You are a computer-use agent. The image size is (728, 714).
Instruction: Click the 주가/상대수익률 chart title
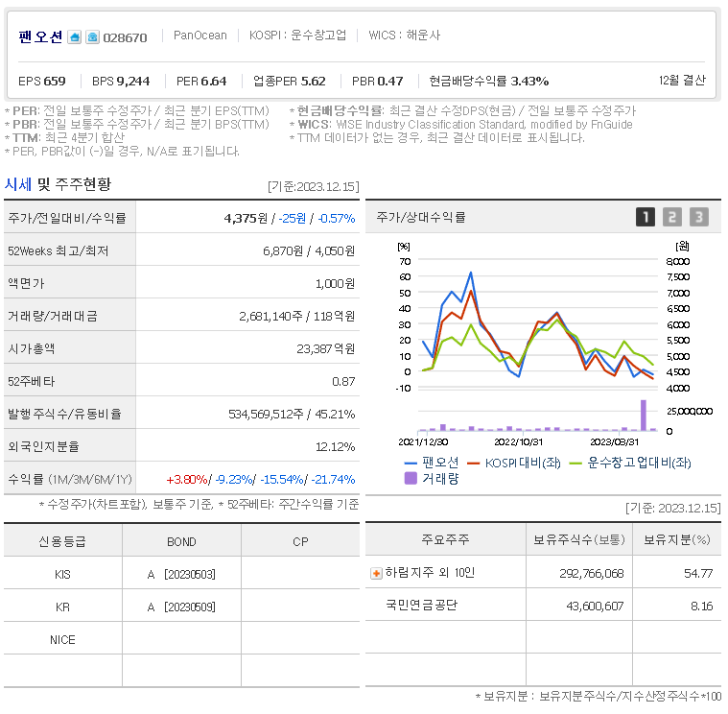pyautogui.click(x=421, y=217)
